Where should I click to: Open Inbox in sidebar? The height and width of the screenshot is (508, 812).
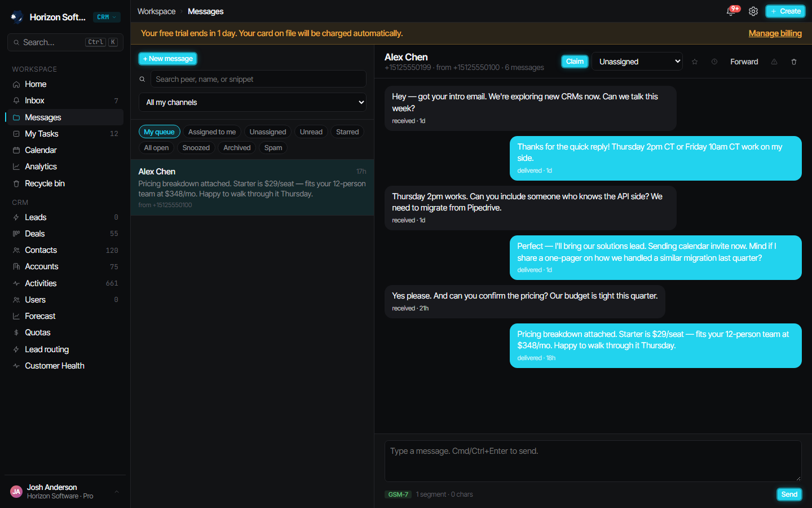pyautogui.click(x=65, y=100)
